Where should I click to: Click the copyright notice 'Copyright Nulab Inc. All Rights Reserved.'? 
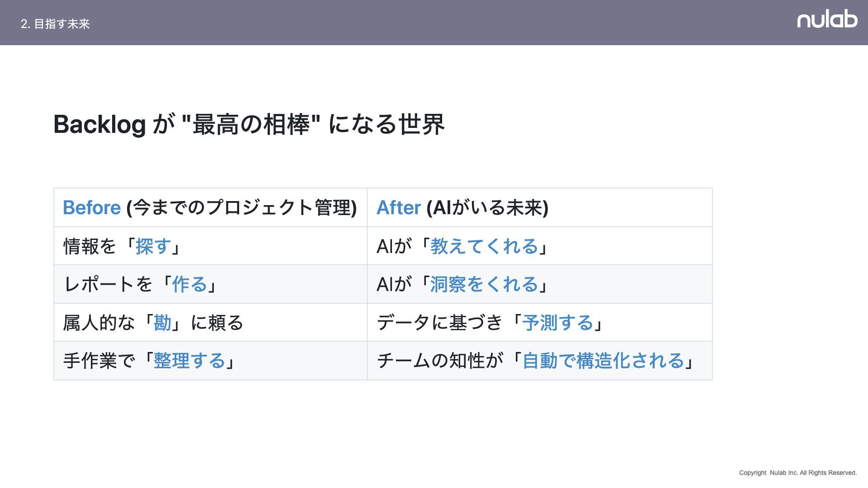[x=798, y=473]
